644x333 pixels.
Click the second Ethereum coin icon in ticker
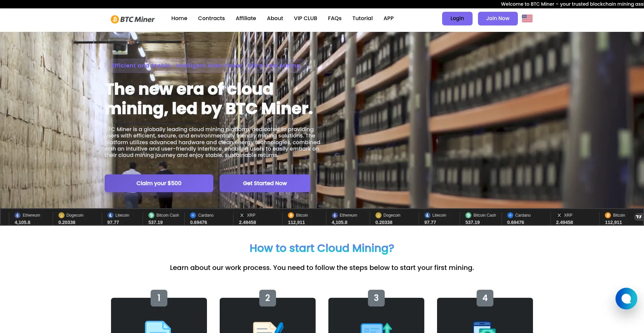coord(335,215)
